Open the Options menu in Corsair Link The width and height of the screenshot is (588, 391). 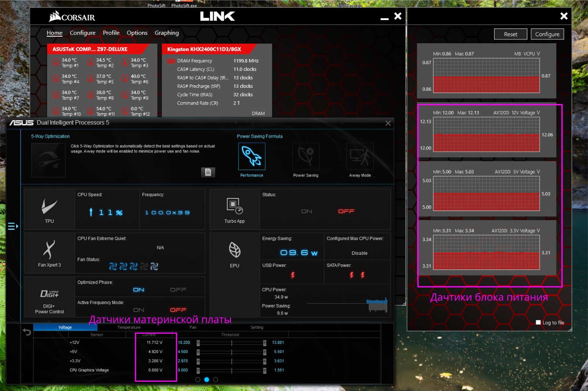(137, 33)
